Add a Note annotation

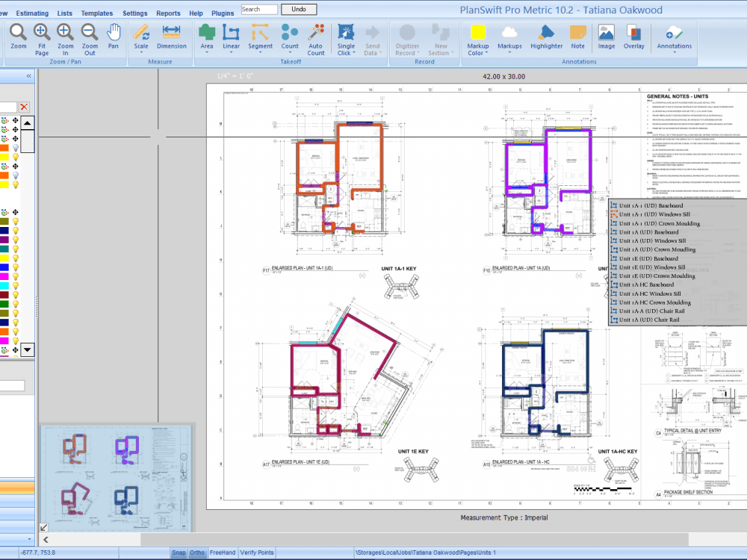tap(578, 37)
